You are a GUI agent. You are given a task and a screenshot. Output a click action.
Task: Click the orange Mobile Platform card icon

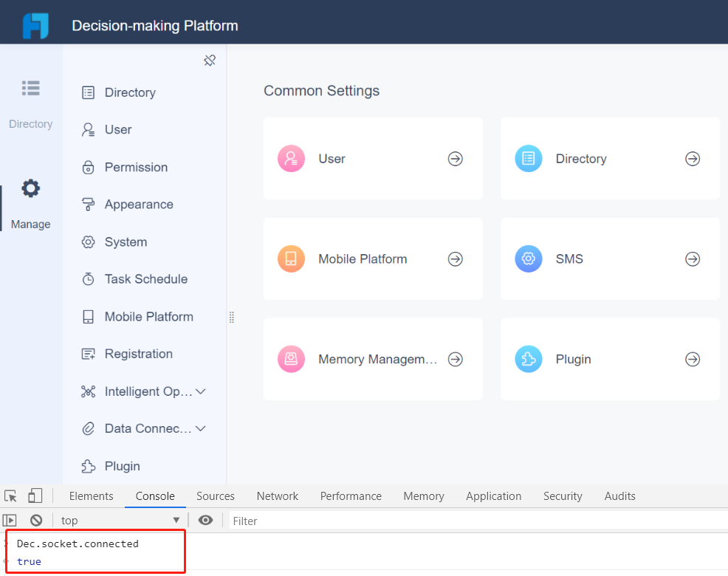coord(291,258)
